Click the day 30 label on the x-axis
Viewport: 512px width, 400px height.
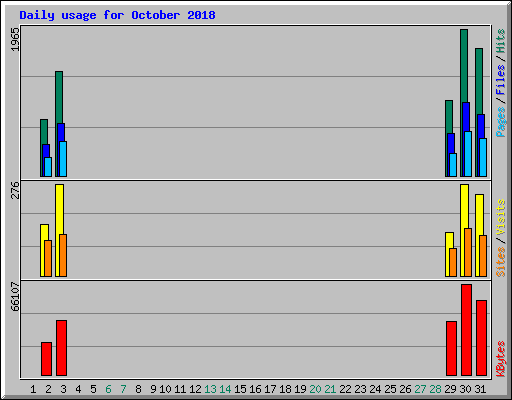(466, 389)
